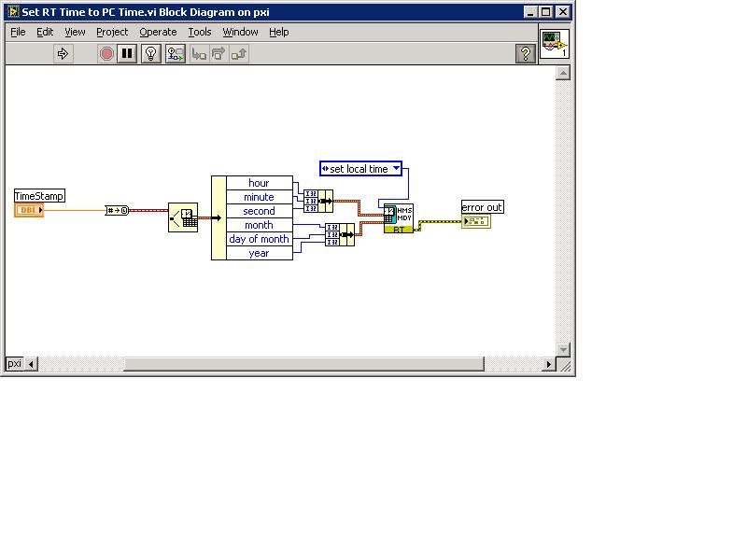The image size is (747, 560).
Task: Click the unbundle by name hour element
Action: click(x=259, y=183)
